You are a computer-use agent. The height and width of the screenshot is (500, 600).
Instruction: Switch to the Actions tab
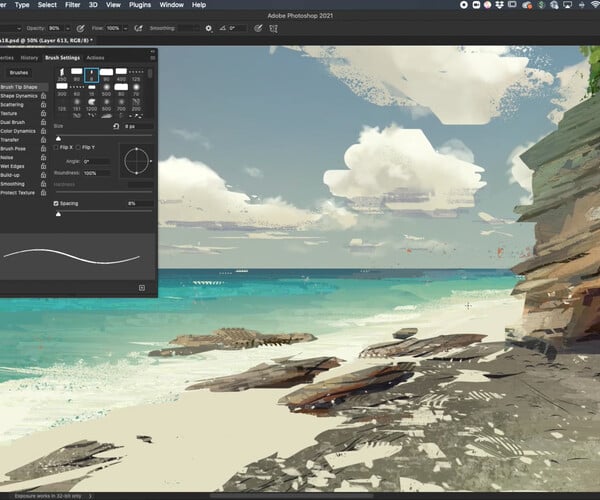pyautogui.click(x=96, y=58)
